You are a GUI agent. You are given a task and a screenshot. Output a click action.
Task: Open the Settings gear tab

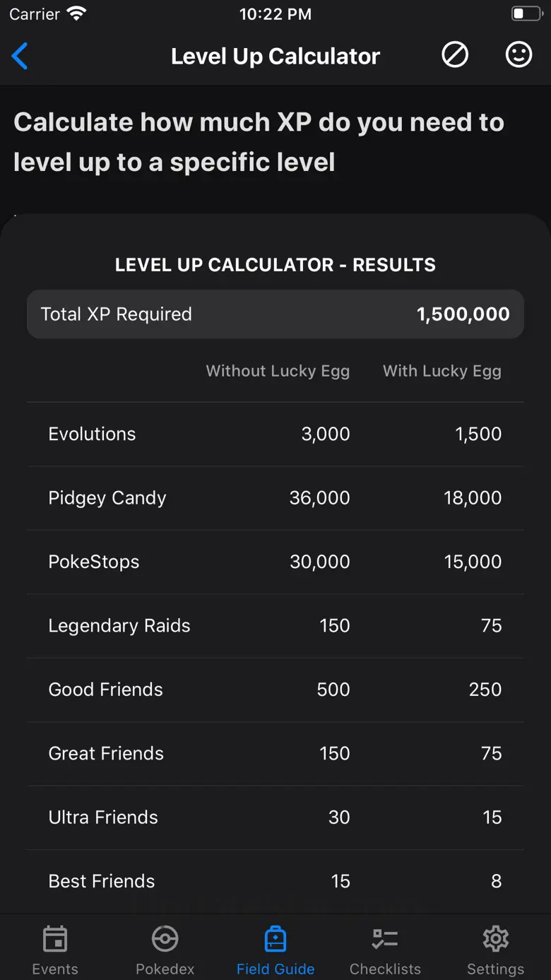click(496, 950)
